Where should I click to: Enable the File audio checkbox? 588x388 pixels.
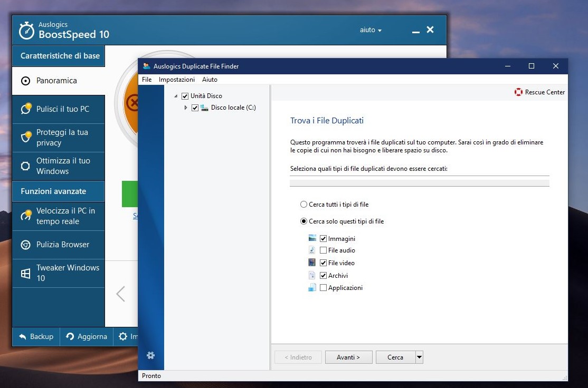pos(323,250)
